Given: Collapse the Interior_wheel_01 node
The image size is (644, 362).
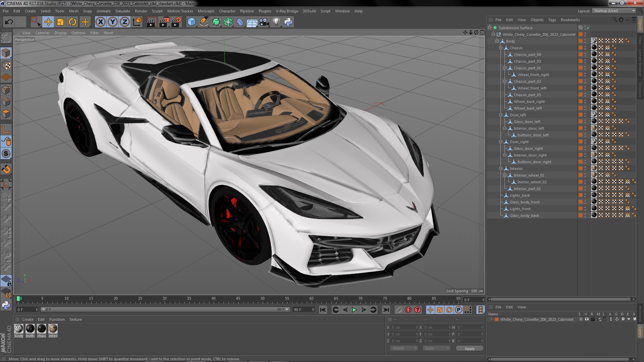Looking at the screenshot, I should [x=504, y=175].
